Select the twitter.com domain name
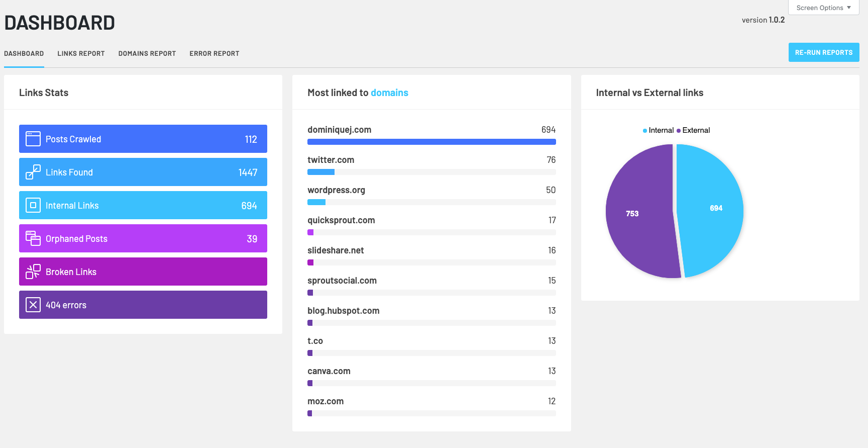This screenshot has height=448, width=868. (331, 160)
